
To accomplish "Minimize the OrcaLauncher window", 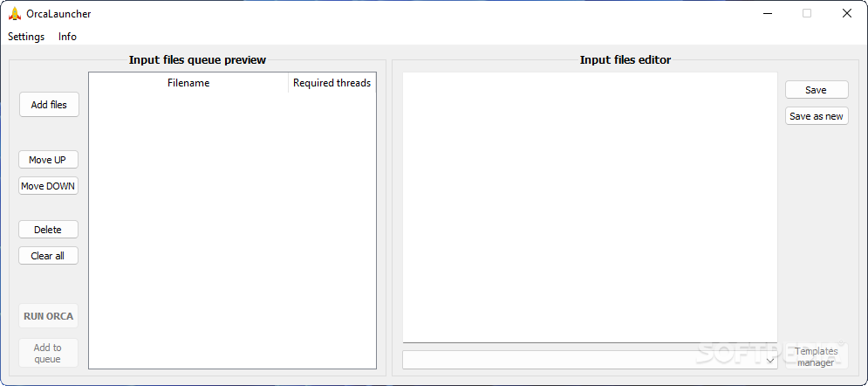I will click(x=767, y=14).
